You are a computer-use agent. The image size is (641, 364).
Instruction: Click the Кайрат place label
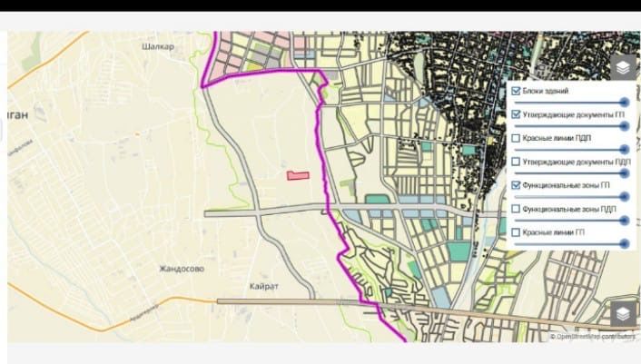coord(264,286)
